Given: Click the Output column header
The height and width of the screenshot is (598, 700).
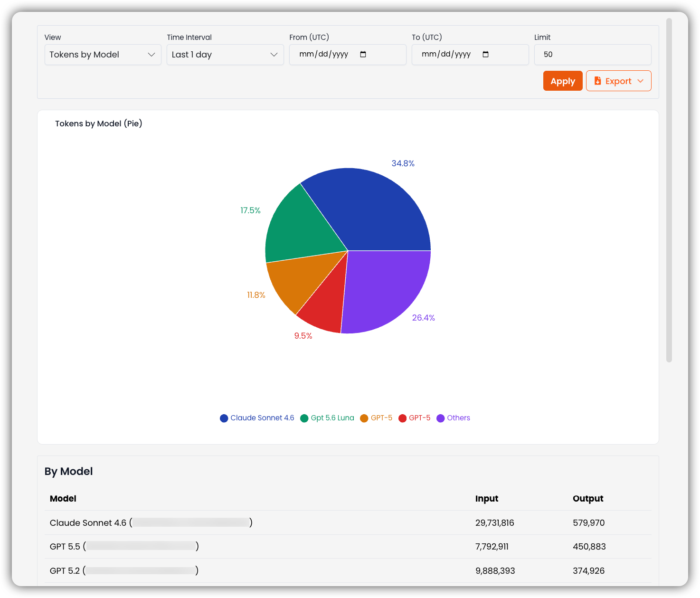Looking at the screenshot, I should tap(588, 498).
